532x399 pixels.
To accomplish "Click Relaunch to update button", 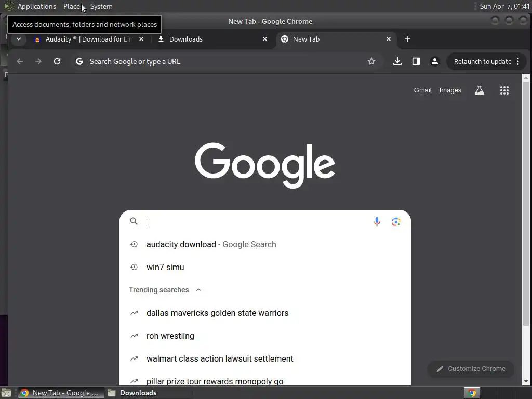I will (x=483, y=61).
